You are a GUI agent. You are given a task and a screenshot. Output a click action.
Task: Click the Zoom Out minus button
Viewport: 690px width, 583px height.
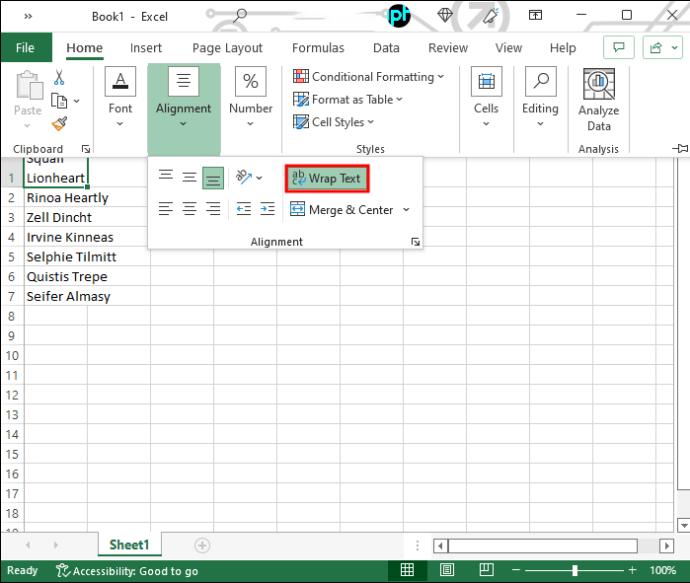coord(516,570)
